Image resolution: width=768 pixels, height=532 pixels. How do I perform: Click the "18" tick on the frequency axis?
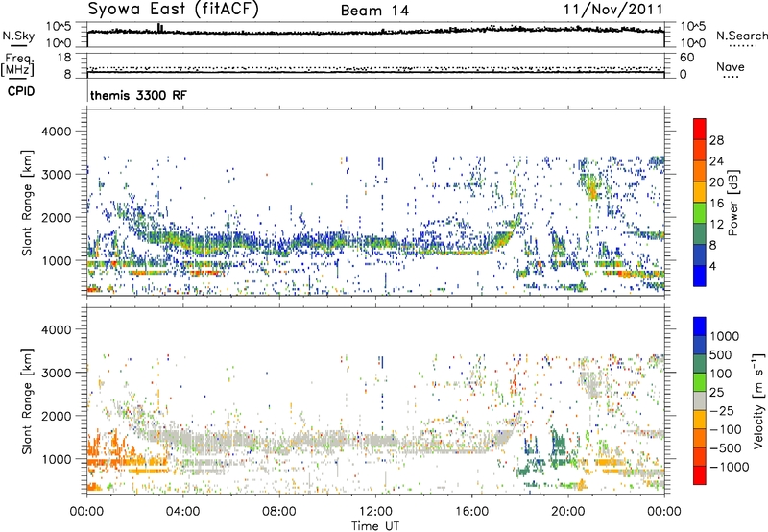click(64, 58)
